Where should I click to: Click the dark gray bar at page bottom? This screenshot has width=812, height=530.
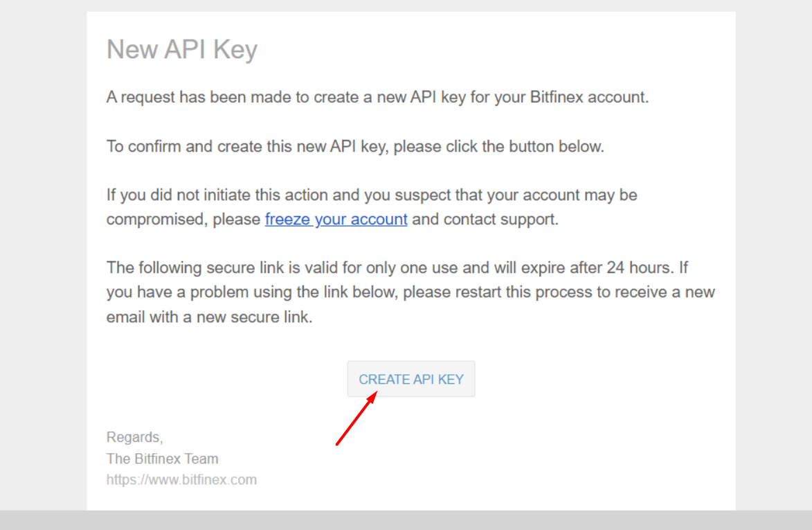click(x=406, y=520)
